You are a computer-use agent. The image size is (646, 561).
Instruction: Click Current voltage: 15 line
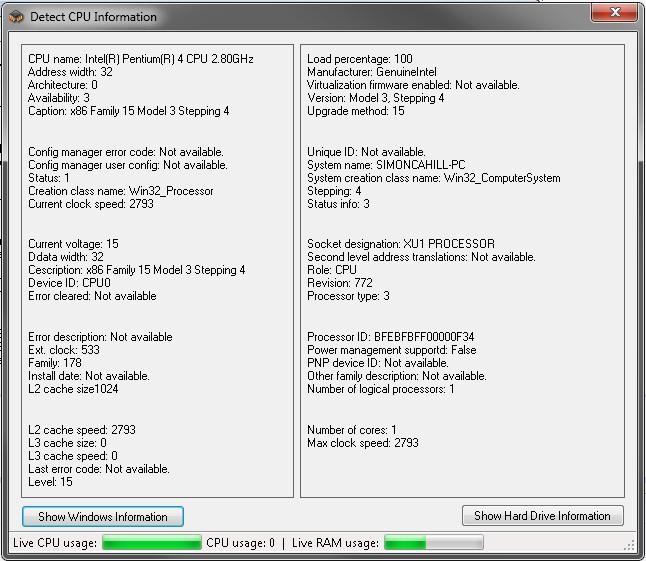click(73, 244)
